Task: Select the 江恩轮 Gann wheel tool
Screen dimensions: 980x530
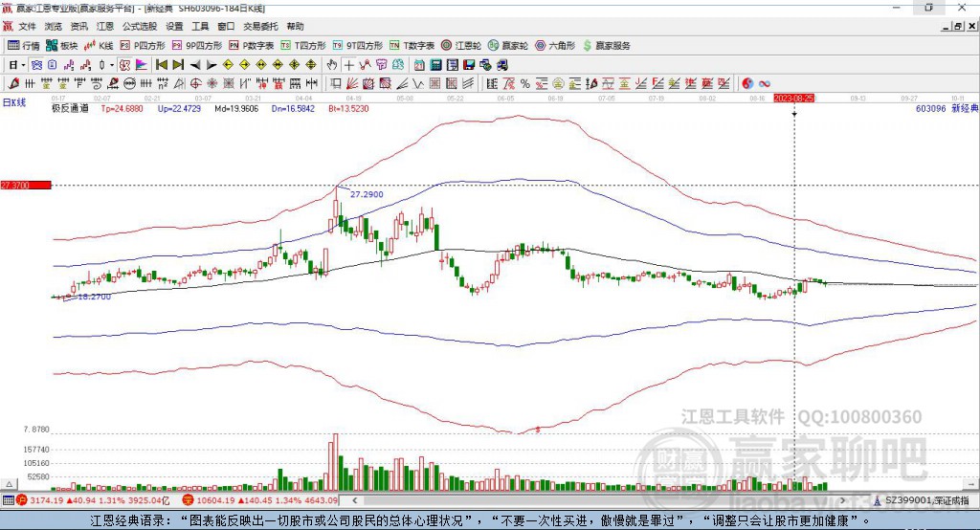Action: (x=462, y=45)
